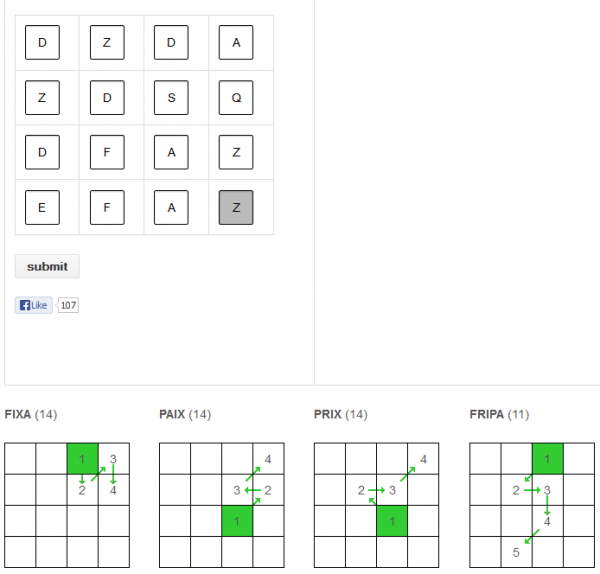This screenshot has width=600, height=574.
Task: Click the green cell in FRIPA diagram
Action: point(547,458)
